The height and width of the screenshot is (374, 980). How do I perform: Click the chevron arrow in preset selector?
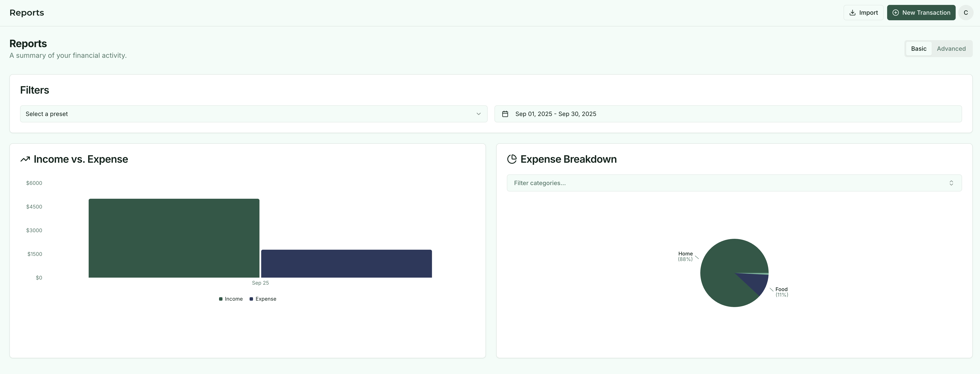click(x=479, y=114)
